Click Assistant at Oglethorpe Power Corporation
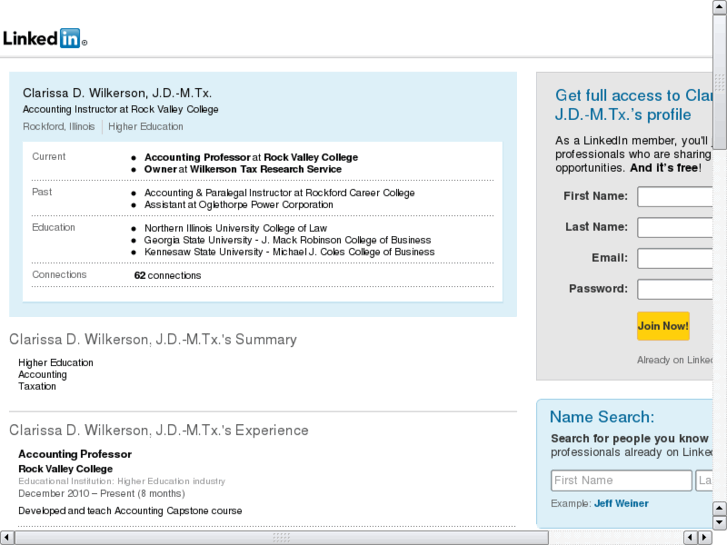 coord(239,205)
